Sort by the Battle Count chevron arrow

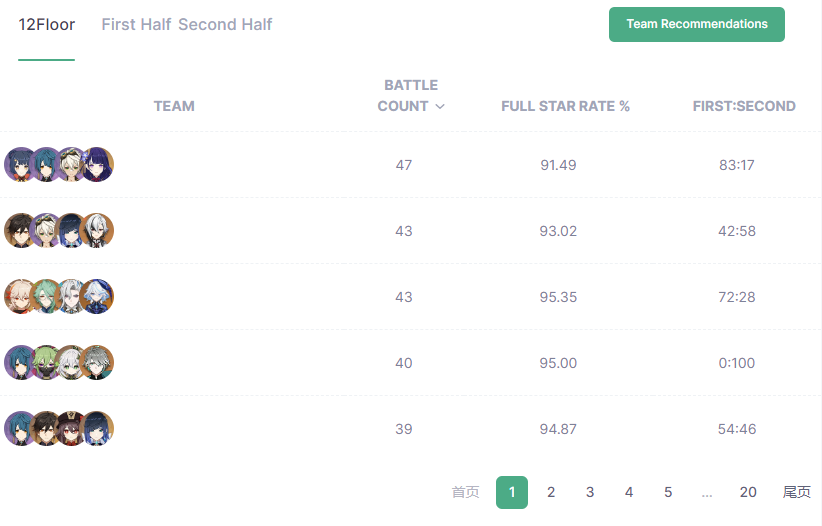pyautogui.click(x=440, y=106)
